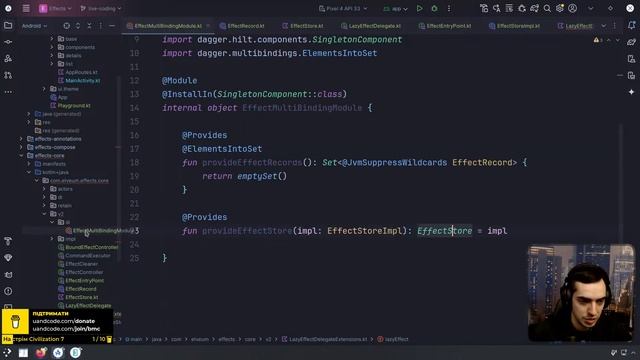Open MainActivity.kt in project tree
This screenshot has width=640, height=360.
click(83, 80)
